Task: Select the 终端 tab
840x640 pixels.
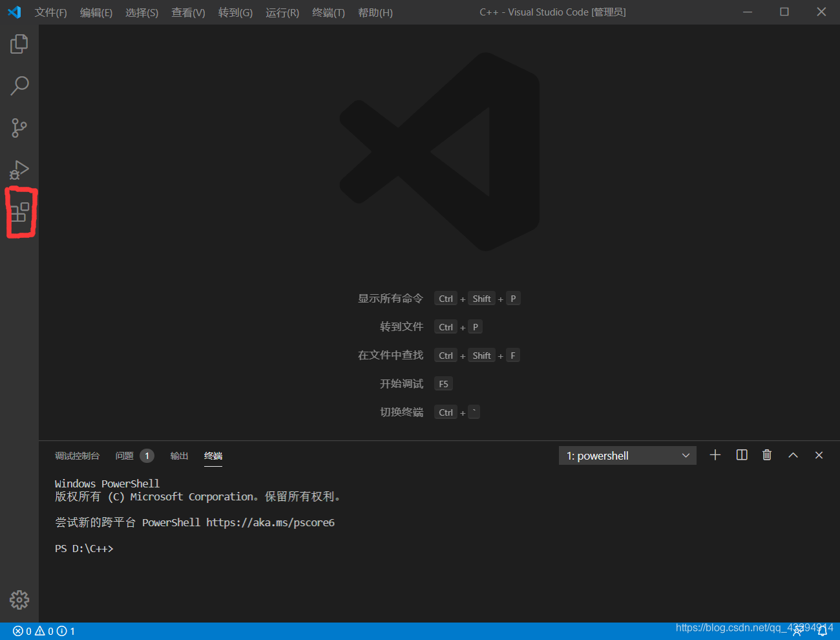Action: (213, 456)
